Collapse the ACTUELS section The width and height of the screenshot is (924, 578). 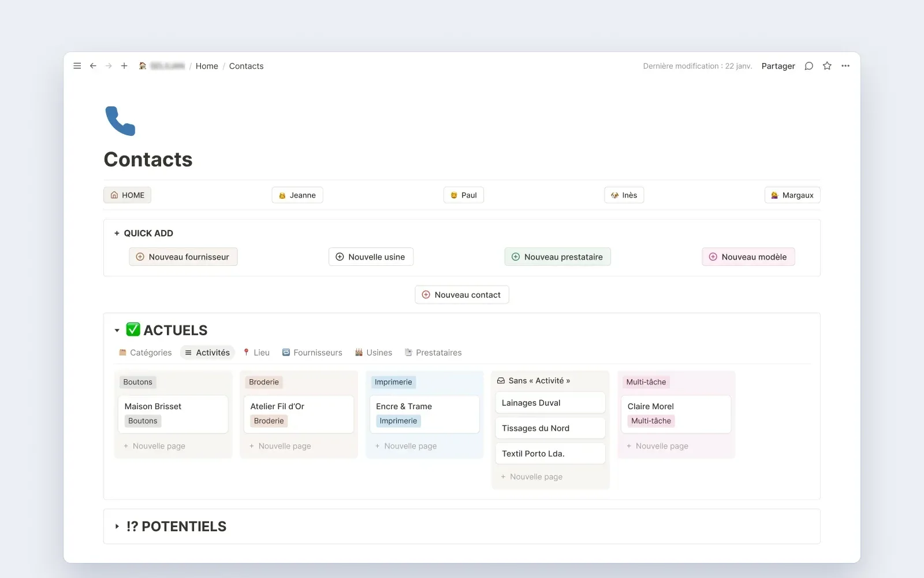[x=117, y=331]
